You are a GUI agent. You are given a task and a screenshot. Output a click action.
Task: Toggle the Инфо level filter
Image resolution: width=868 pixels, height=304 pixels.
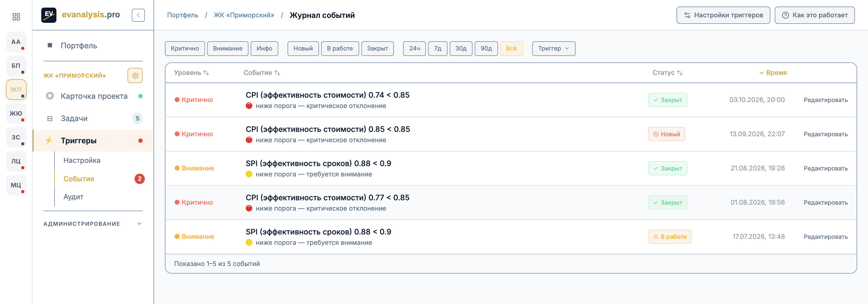[x=264, y=49]
